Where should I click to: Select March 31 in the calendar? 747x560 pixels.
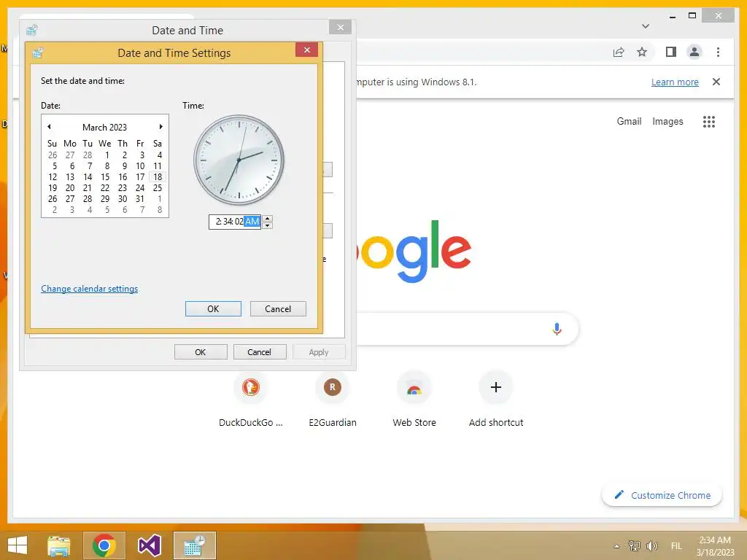[140, 198]
